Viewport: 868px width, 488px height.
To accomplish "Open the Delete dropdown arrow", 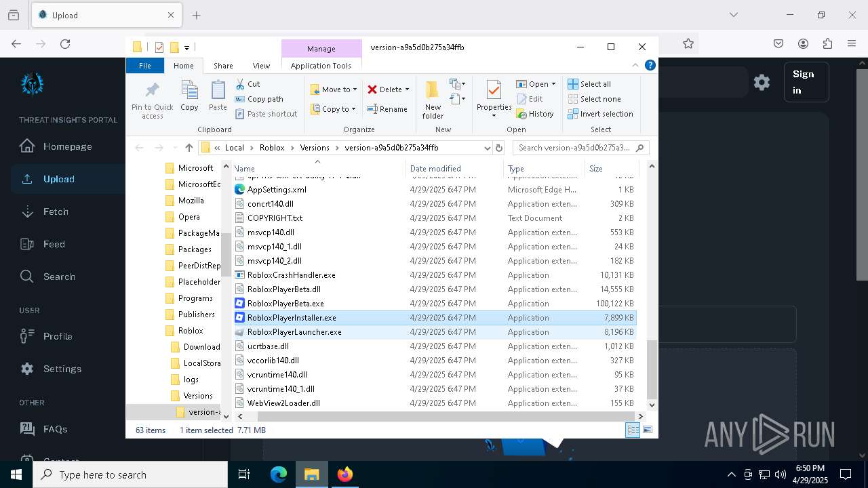I will 407,89.
